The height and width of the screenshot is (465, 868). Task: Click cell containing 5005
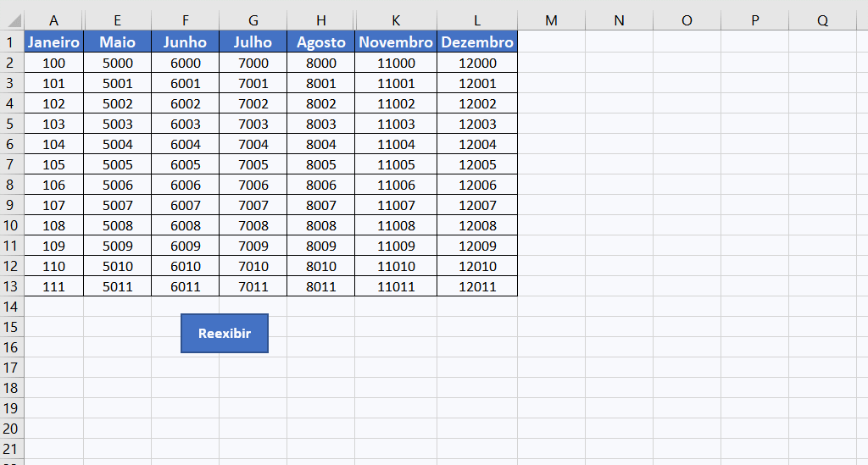(118, 164)
